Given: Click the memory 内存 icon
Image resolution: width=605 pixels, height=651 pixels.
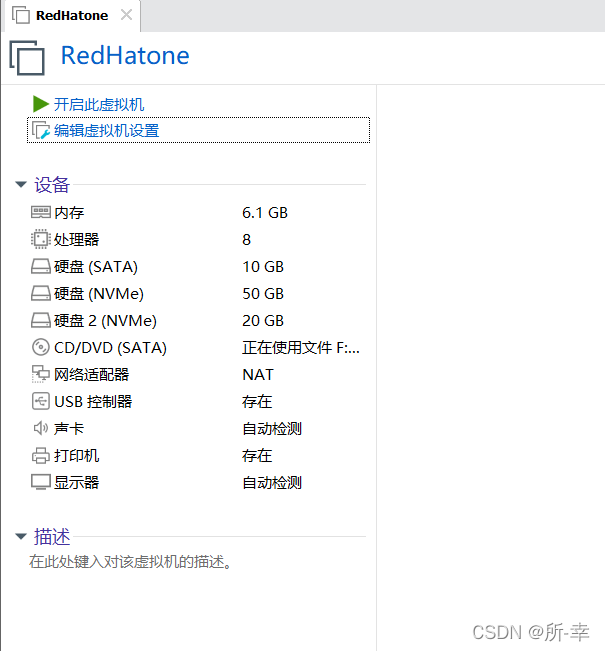Looking at the screenshot, I should (x=41, y=213).
